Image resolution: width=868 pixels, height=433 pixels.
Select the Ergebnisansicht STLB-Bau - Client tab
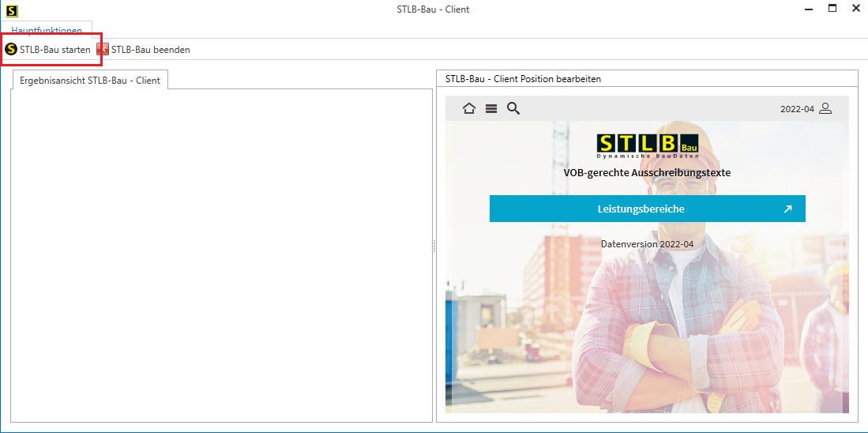click(89, 80)
